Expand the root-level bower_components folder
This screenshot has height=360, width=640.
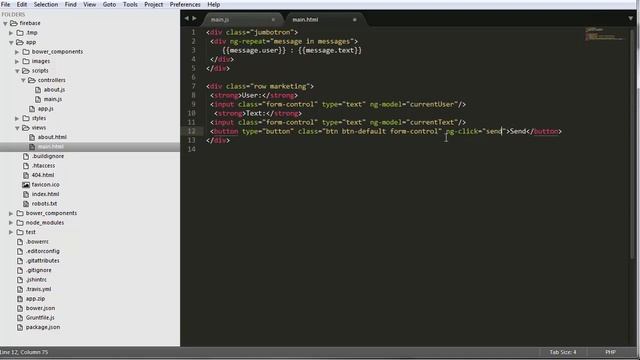pos(11,213)
